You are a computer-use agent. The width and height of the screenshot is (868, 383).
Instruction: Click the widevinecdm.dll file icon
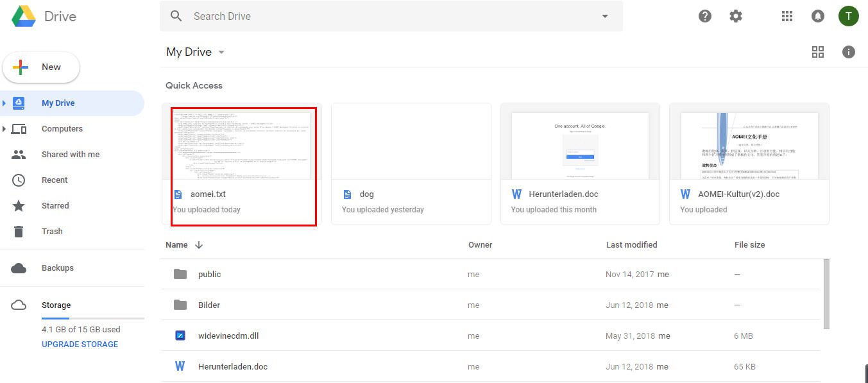tap(180, 336)
